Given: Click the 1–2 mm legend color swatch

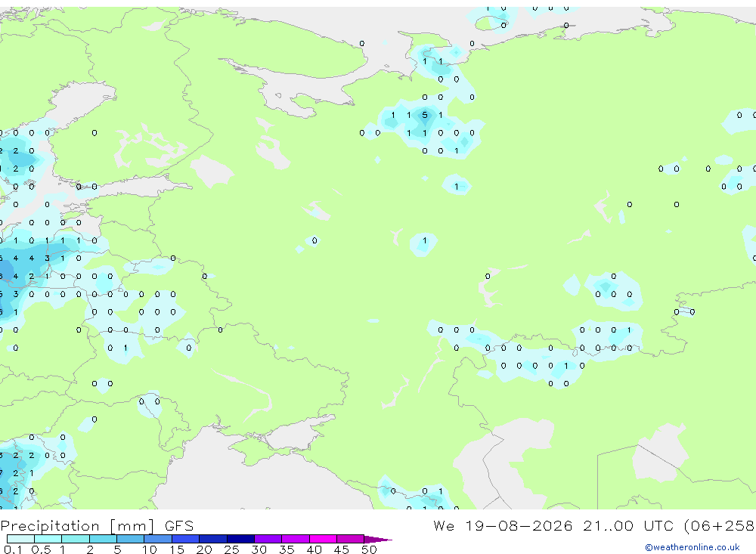Looking at the screenshot, I should [x=76, y=539].
